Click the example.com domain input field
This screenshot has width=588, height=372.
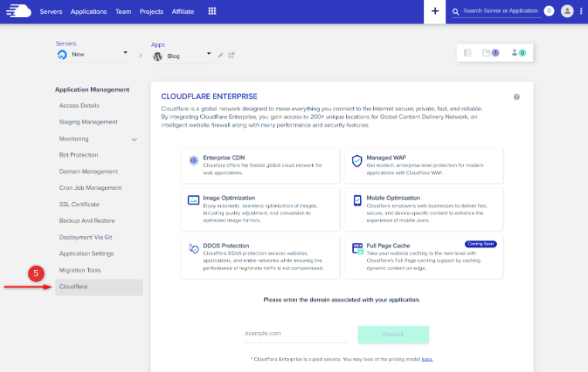point(295,333)
